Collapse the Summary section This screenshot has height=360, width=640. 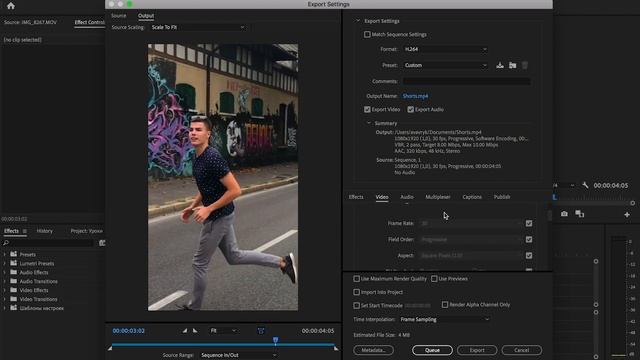click(x=369, y=123)
